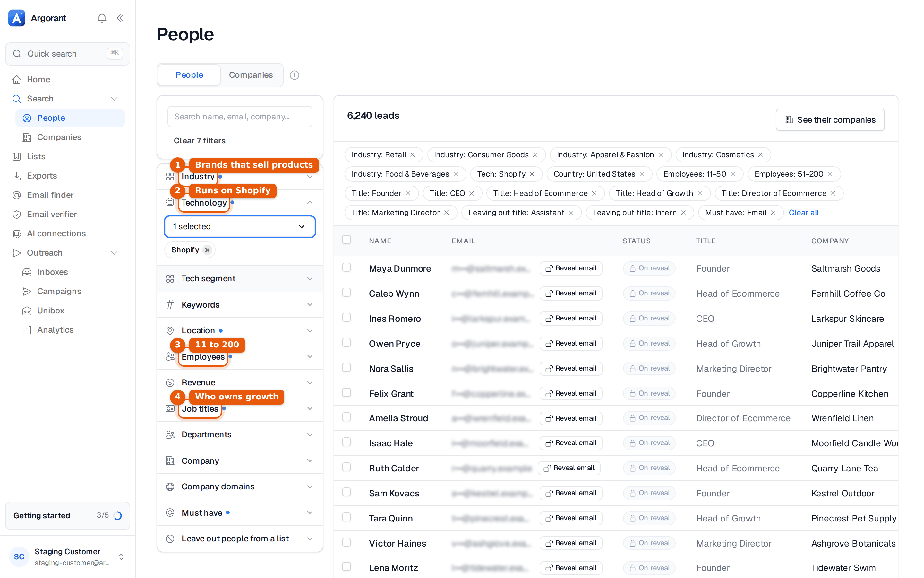Click Clear 7 filters
This screenshot has height=578, width=924.
point(200,141)
